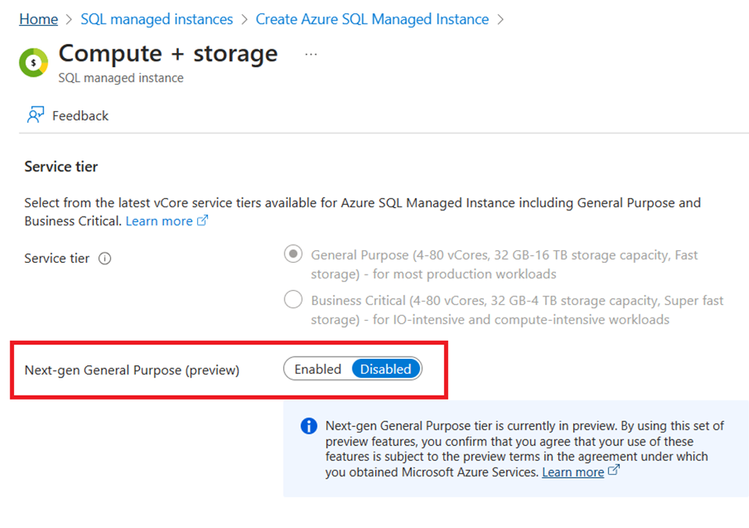749x528 pixels.
Task: Click the blue information icon in preview notice
Action: (309, 426)
